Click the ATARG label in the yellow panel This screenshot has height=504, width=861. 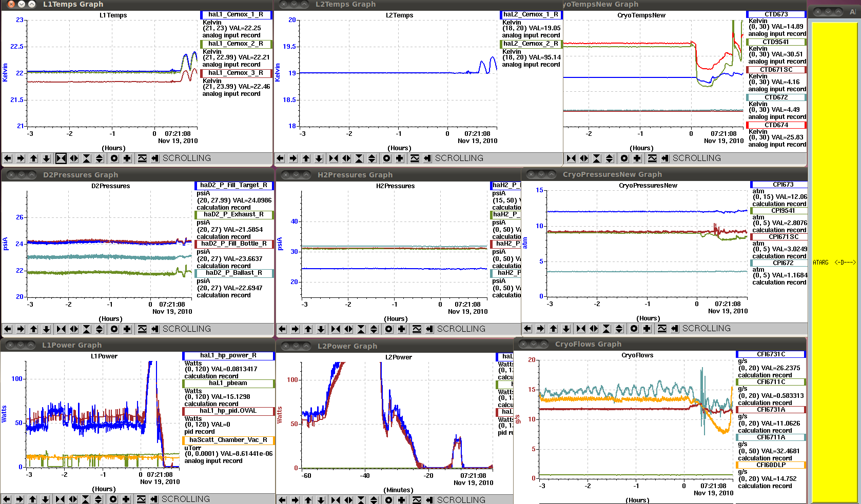(x=821, y=263)
